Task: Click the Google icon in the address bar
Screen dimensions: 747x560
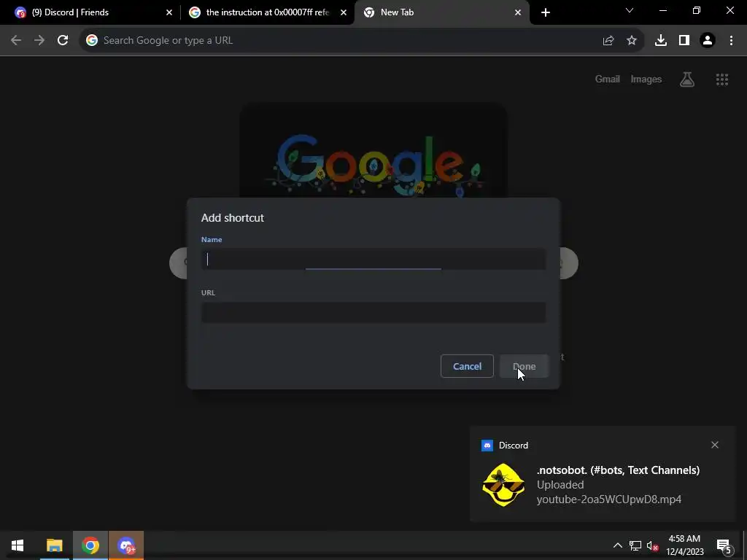Action: coord(92,41)
